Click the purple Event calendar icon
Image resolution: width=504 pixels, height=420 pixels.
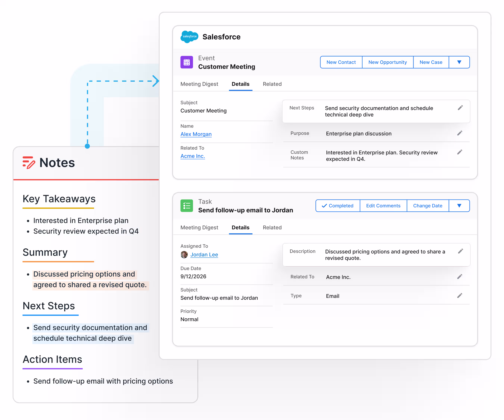186,62
